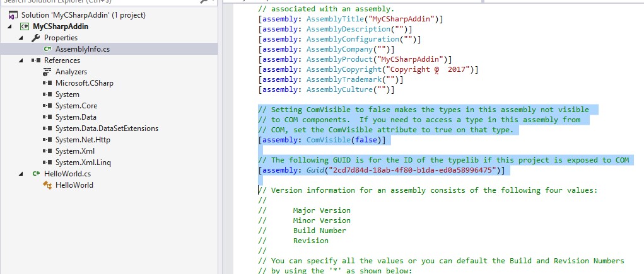Screen dimensions: 644x274
Task: Click the HelloWorld class icon
Action: tap(47, 185)
